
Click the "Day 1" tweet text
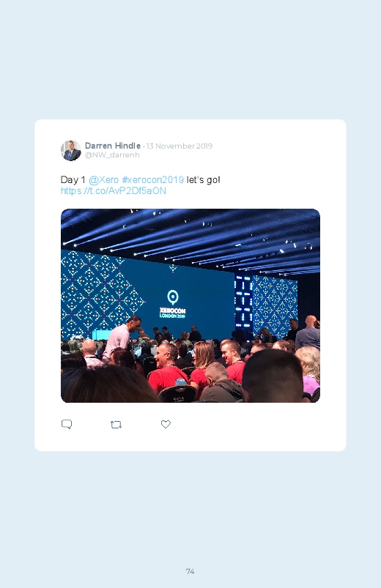coord(73,179)
